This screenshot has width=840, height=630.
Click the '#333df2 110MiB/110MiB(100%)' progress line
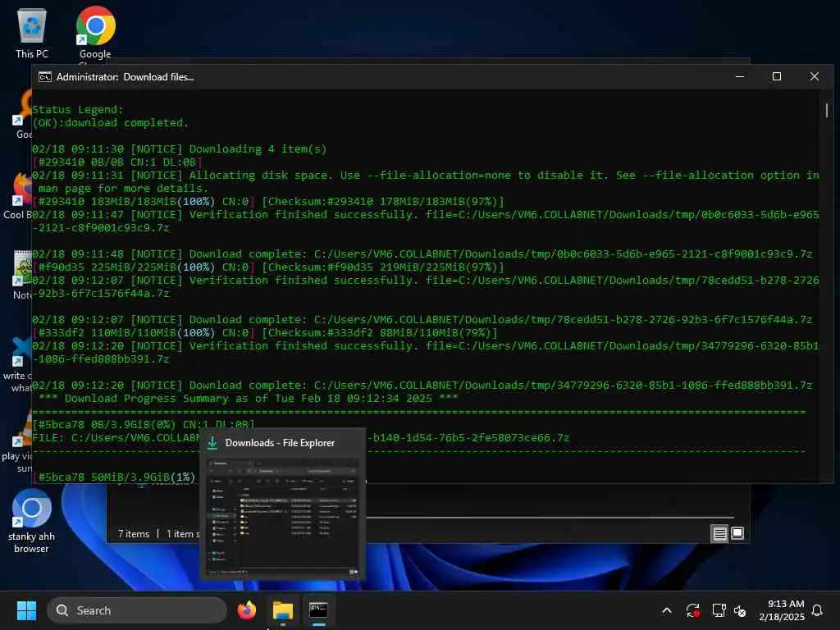pos(265,333)
